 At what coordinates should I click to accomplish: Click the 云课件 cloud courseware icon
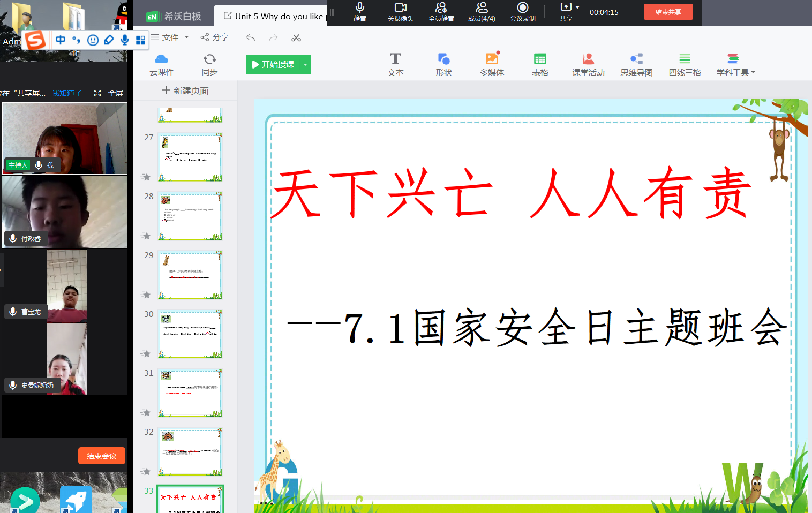tap(161, 64)
